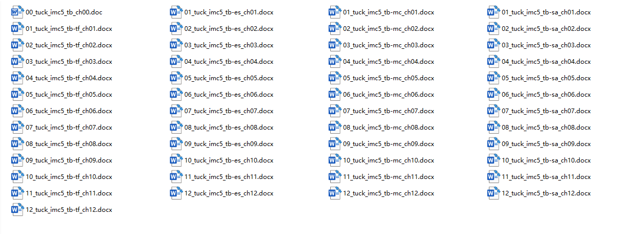Select the icon of 12_tuck_imc5_tb-mc_ch12.docx
The image size is (644, 234).
pos(335,193)
